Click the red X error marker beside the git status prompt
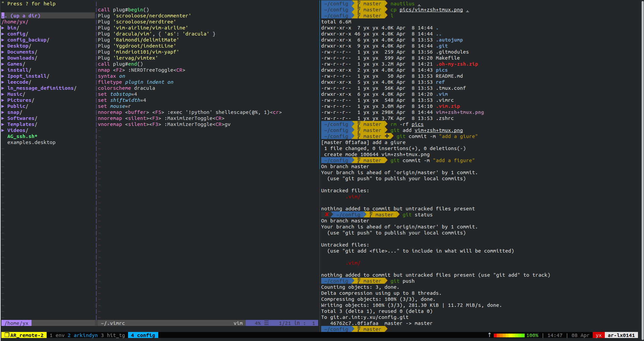644x341 pixels. pyautogui.click(x=327, y=215)
